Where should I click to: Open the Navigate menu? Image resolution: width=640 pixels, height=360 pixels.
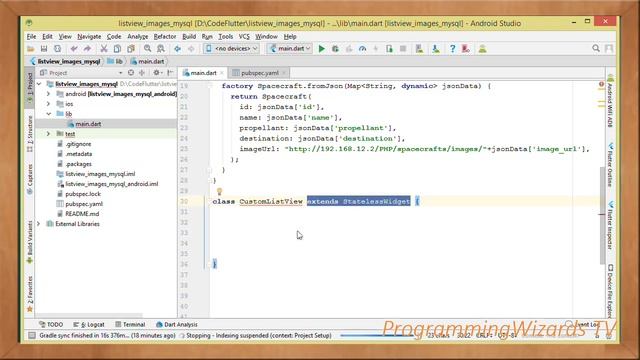[89, 37]
